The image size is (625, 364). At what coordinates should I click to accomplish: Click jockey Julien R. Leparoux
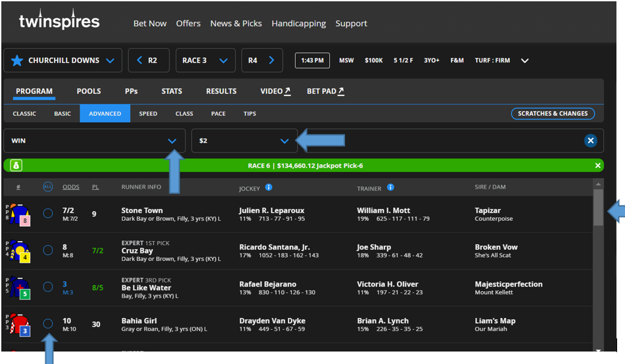point(272,210)
